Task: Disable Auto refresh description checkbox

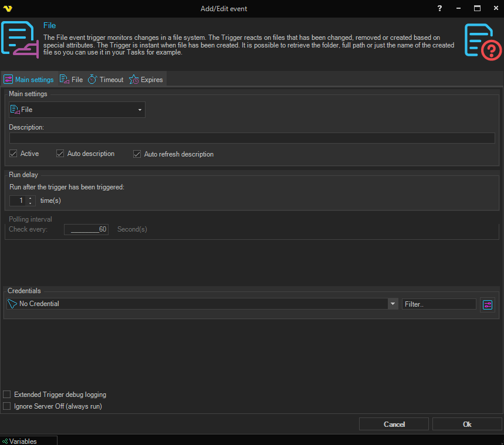Action: tap(137, 154)
